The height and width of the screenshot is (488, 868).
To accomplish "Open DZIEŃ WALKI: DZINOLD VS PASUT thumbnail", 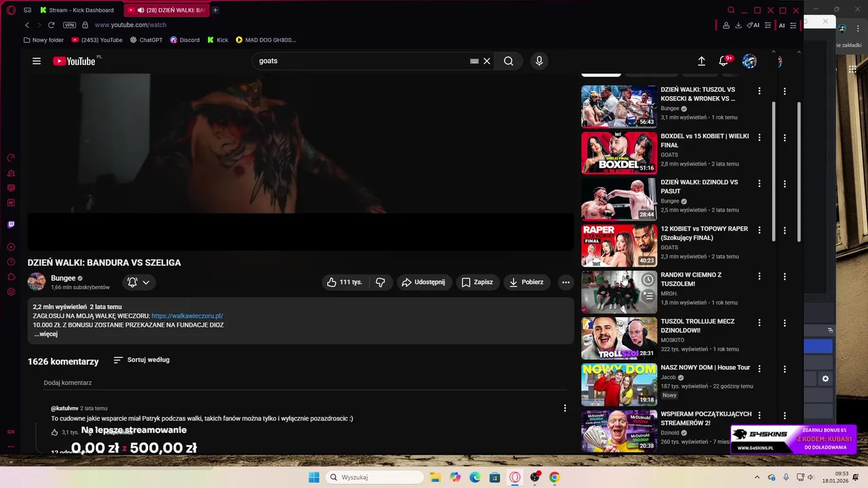I will [x=619, y=199].
